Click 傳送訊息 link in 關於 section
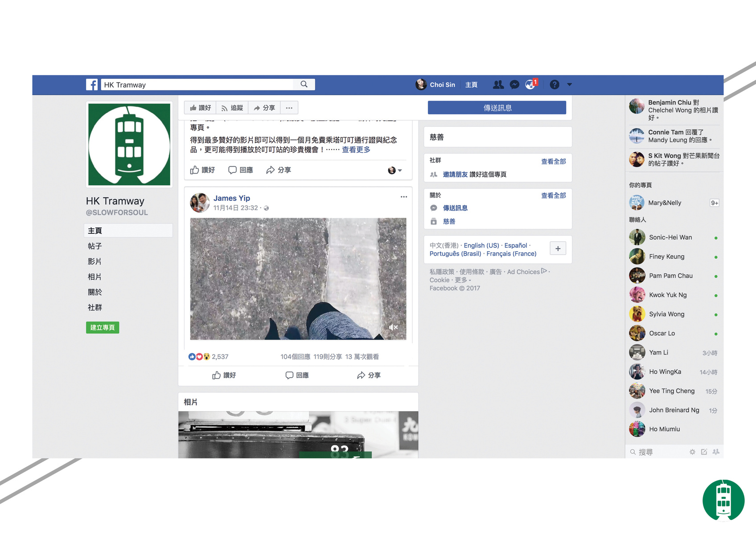The image size is (756, 534). (x=455, y=208)
